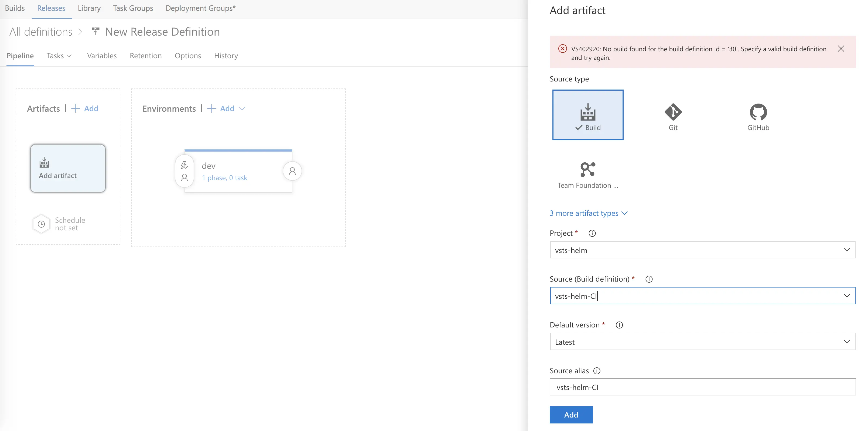Click the plus icon next to Environments
Image resolution: width=868 pixels, height=431 pixels.
tap(211, 108)
